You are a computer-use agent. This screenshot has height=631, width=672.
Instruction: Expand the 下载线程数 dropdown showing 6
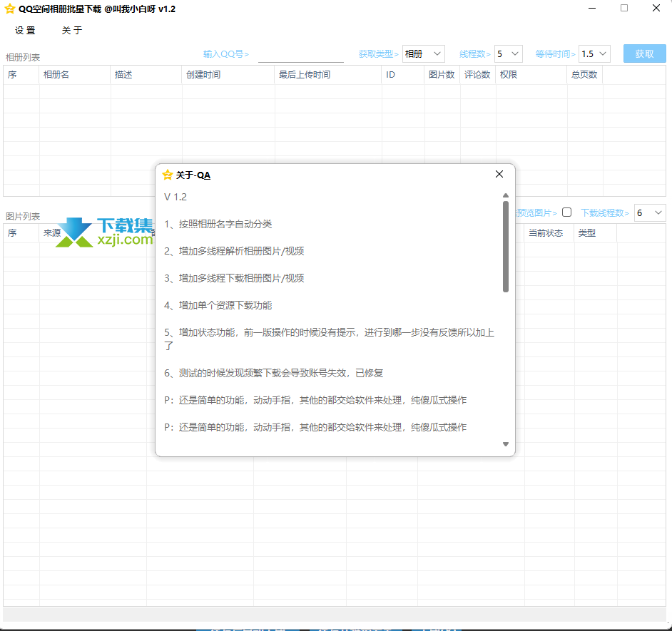[x=650, y=213]
